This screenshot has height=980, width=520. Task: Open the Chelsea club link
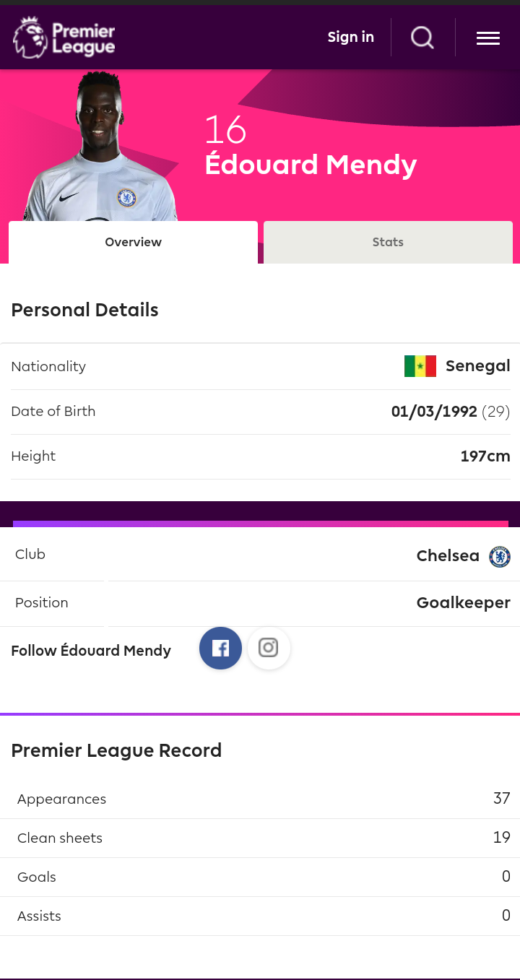(x=448, y=556)
